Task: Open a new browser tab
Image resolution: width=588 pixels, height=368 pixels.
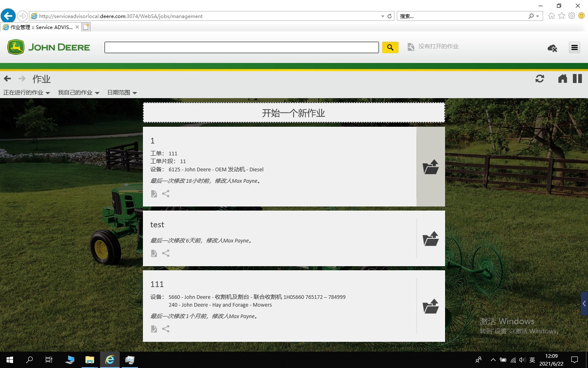Action: (86, 27)
